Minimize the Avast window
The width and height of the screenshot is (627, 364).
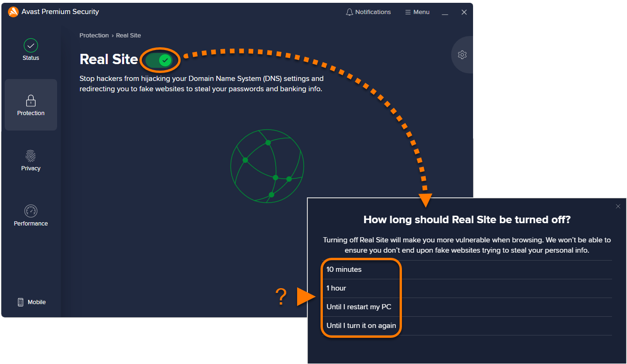point(445,13)
